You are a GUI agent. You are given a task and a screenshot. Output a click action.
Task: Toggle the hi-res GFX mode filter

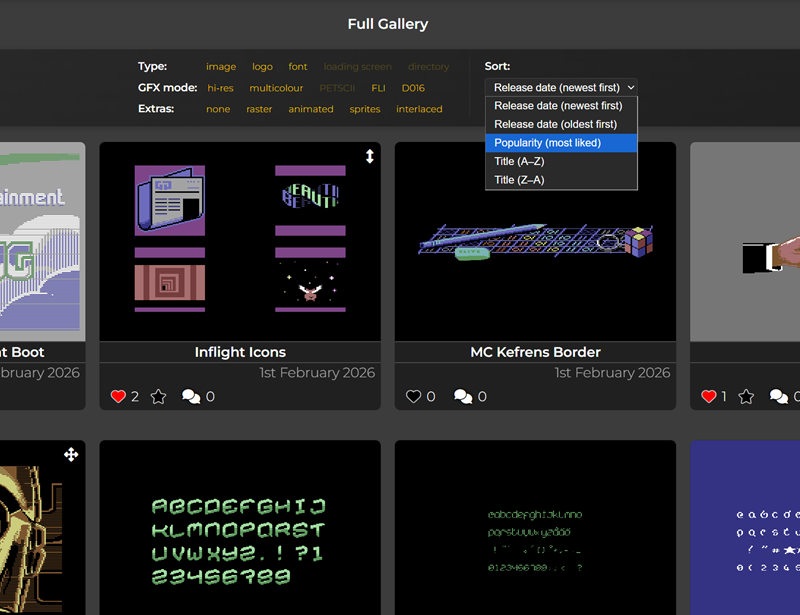click(220, 88)
